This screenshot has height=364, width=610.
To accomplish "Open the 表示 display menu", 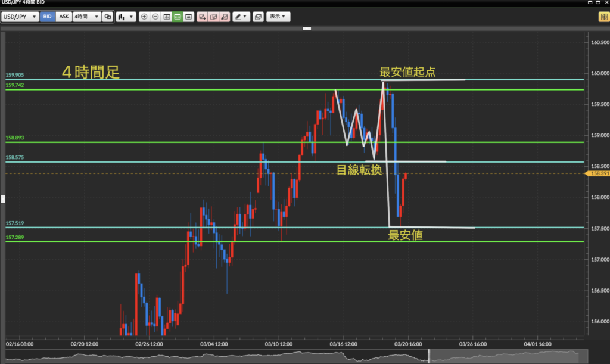I will [x=278, y=17].
